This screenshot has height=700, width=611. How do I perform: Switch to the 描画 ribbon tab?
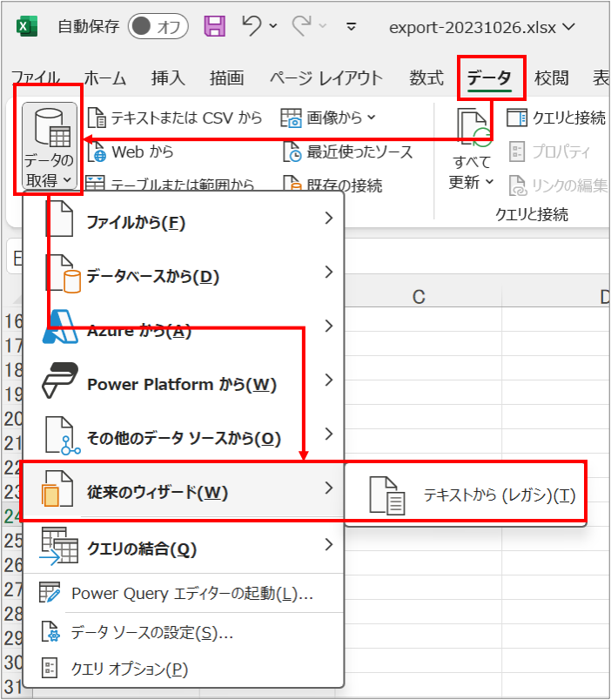click(x=226, y=78)
